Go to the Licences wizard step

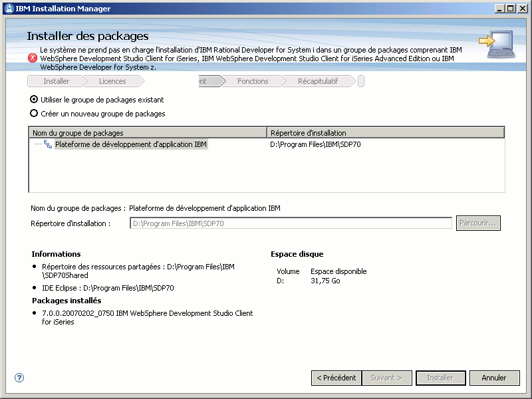point(112,81)
